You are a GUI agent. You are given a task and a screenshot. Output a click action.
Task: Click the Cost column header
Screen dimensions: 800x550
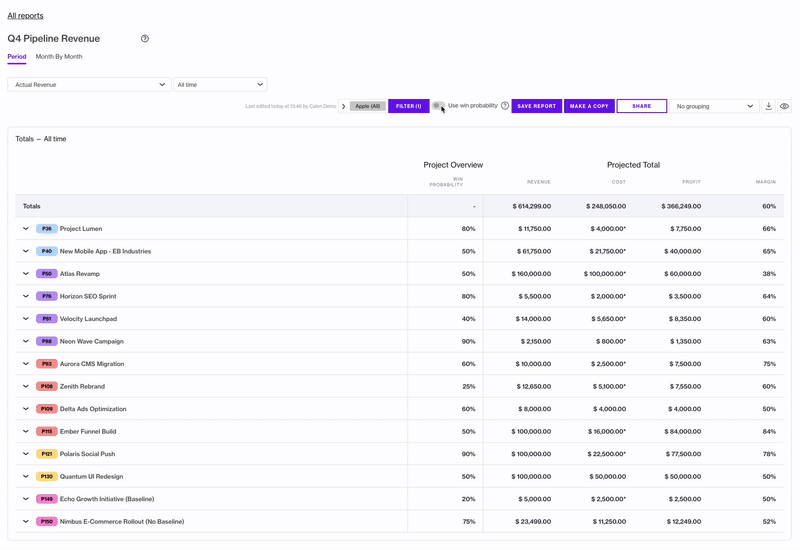click(x=619, y=182)
